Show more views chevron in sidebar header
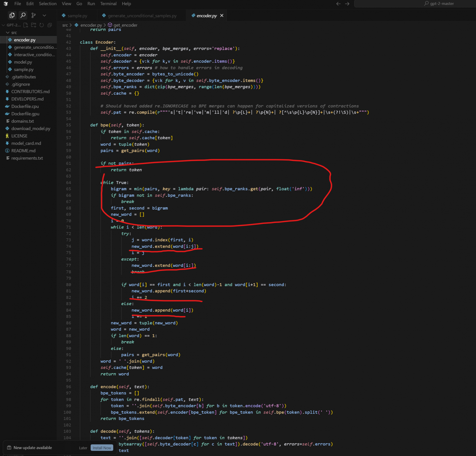This screenshot has width=476, height=456. click(44, 15)
